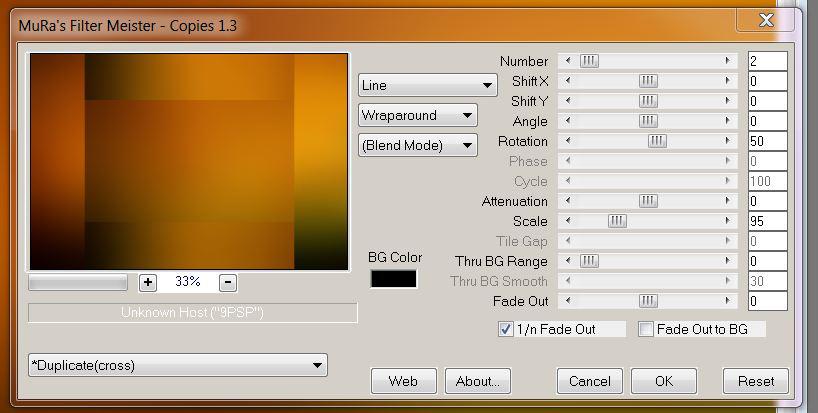Click left arrow of Shift Y slider
818x413 pixels.
coord(568,101)
